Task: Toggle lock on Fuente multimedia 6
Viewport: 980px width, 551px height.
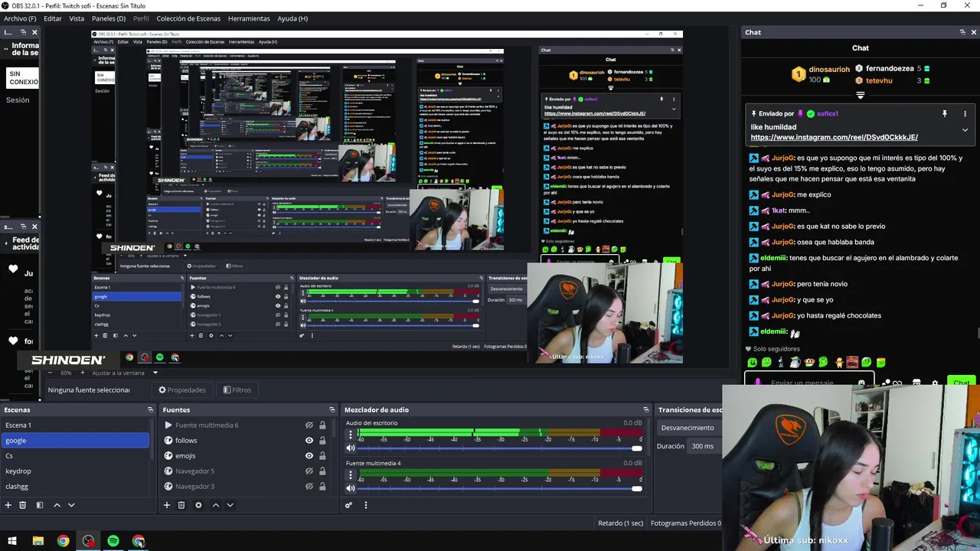Action: 322,425
